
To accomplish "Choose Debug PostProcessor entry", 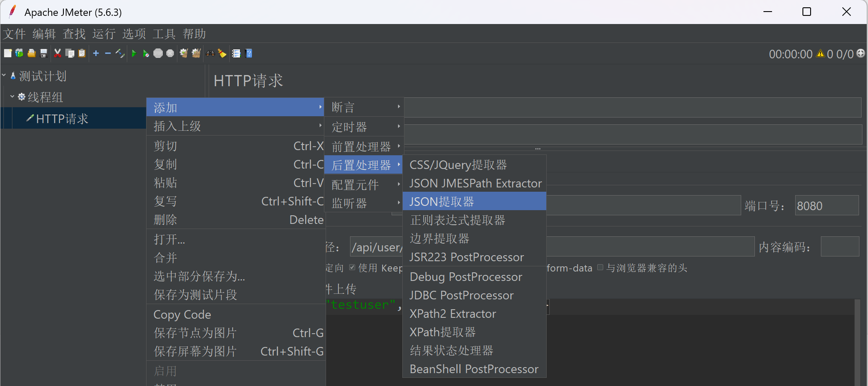I will click(x=474, y=277).
